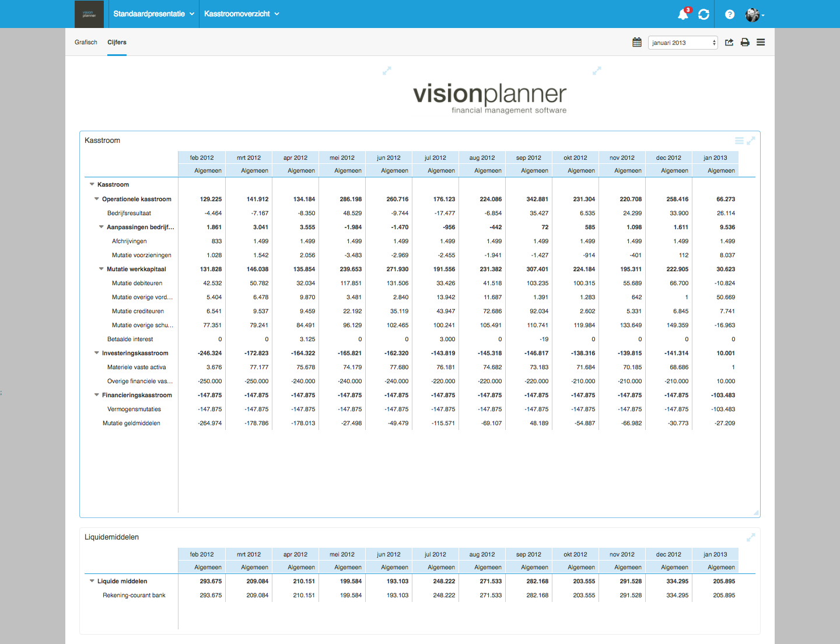The width and height of the screenshot is (840, 644).
Task: Maximize the Kasstroom panel with the expand arrows
Action: tap(751, 141)
